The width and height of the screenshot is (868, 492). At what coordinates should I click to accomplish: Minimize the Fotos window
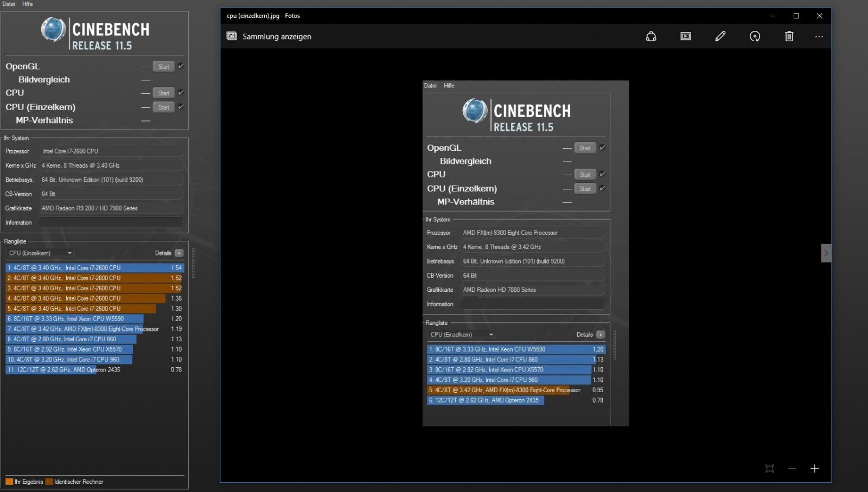point(773,16)
